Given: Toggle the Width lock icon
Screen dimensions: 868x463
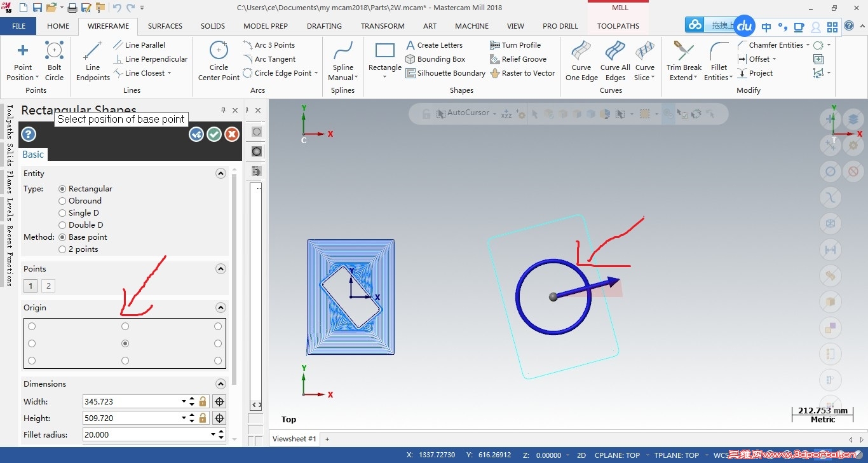Looking at the screenshot, I should 203,401.
